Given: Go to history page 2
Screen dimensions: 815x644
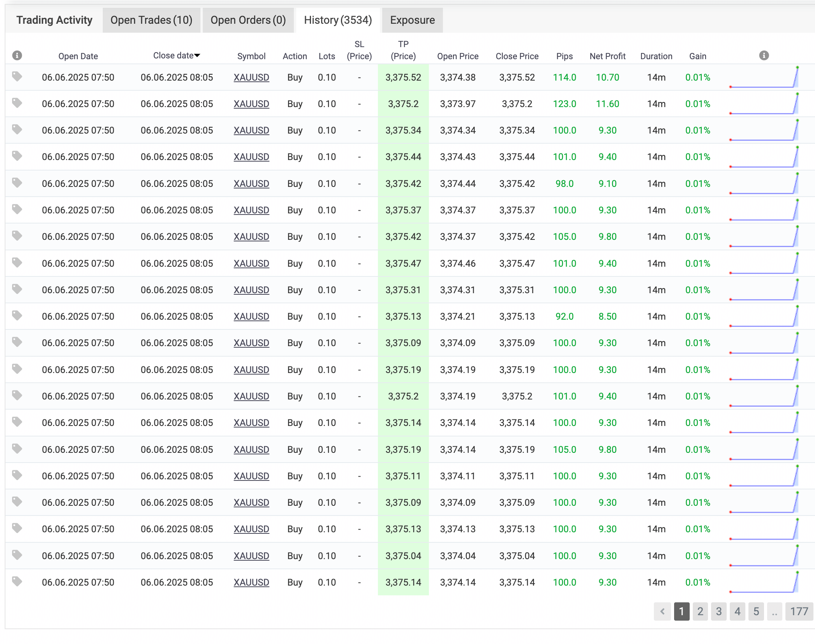Looking at the screenshot, I should tap(700, 611).
